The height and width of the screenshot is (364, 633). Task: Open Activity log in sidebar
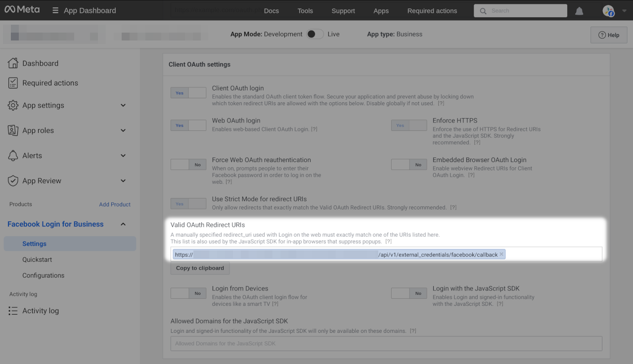[x=41, y=311]
